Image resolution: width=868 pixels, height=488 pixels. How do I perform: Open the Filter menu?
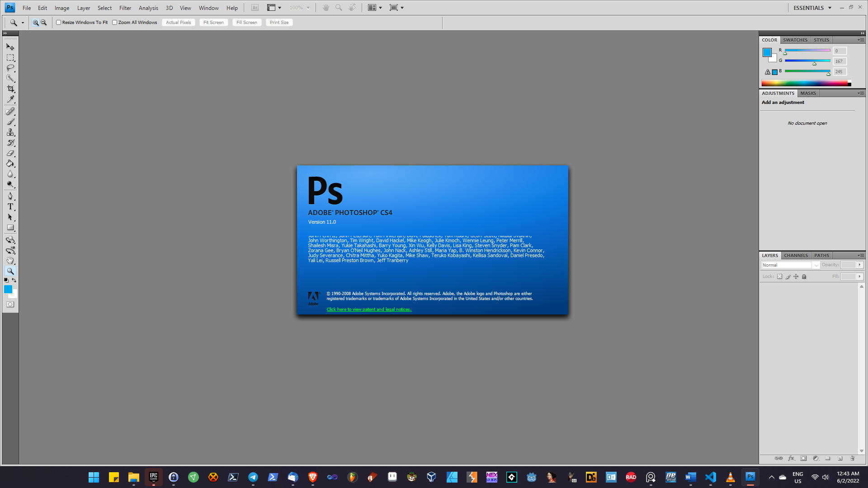125,8
